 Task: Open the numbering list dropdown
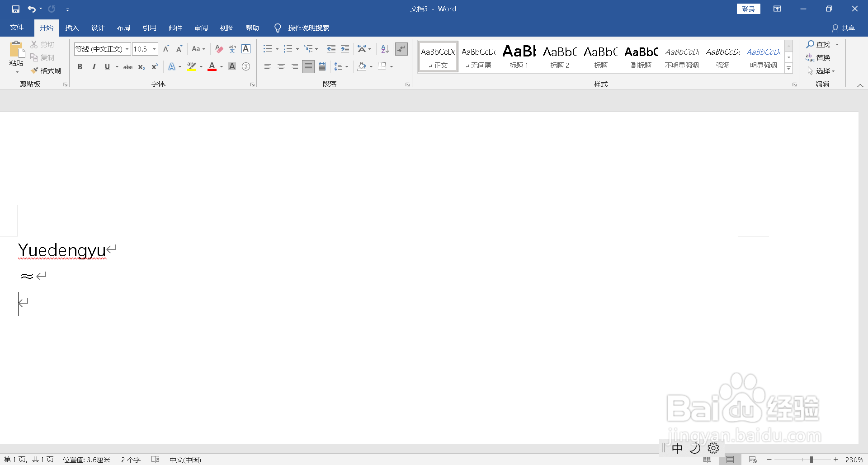tap(297, 49)
